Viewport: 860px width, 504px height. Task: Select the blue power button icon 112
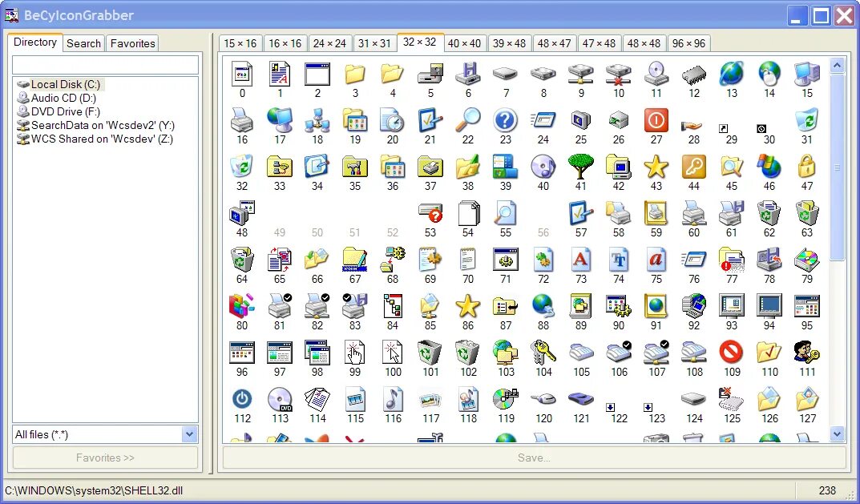[242, 399]
